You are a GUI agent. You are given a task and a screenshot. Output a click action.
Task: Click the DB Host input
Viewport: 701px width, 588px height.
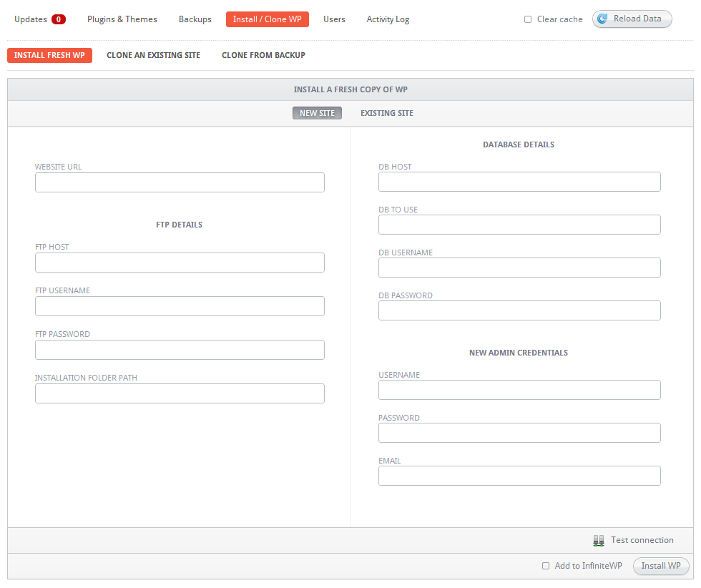point(519,182)
